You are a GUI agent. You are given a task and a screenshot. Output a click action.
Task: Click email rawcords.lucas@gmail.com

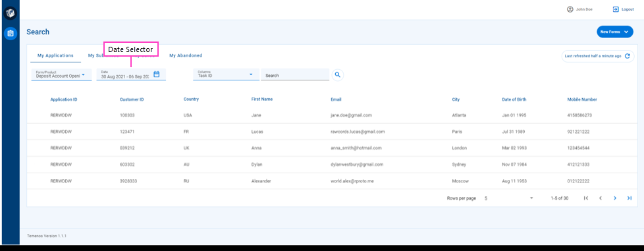(x=358, y=132)
